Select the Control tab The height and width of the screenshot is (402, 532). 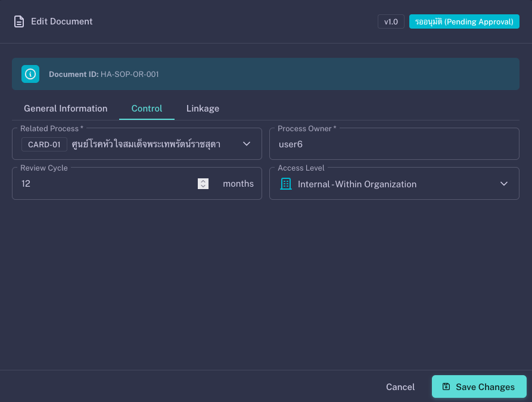pyautogui.click(x=147, y=109)
